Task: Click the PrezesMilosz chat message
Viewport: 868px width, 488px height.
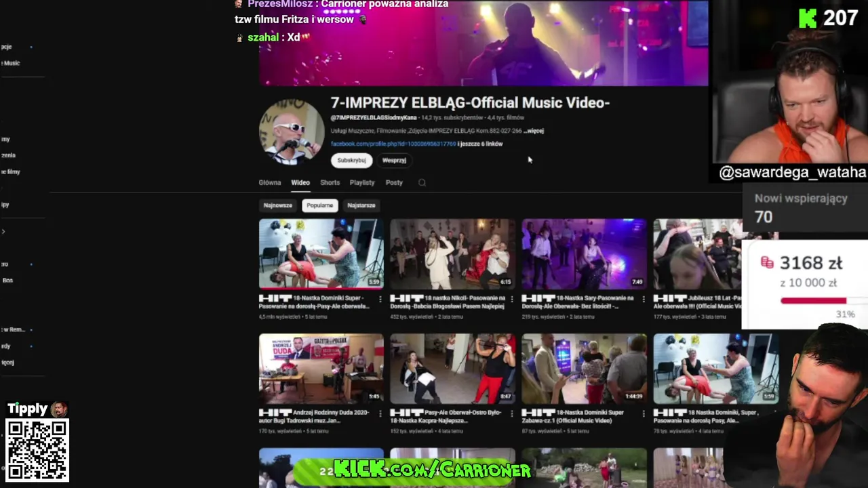Action: (x=341, y=12)
